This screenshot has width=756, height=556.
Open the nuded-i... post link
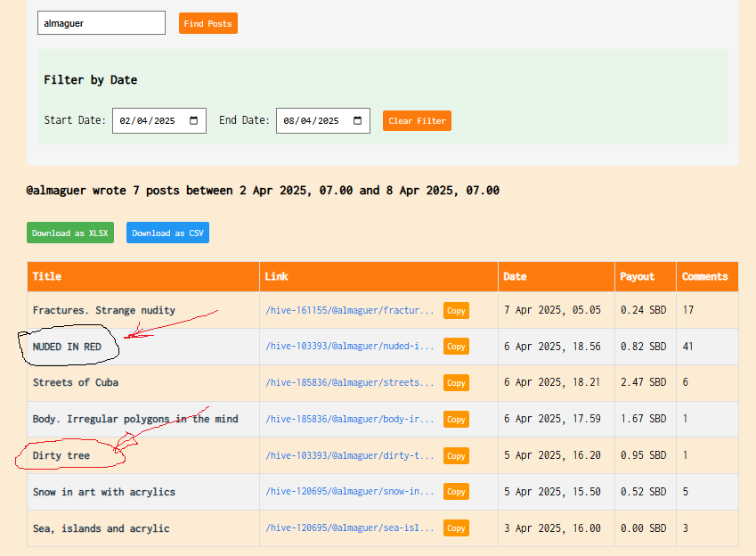(x=350, y=346)
